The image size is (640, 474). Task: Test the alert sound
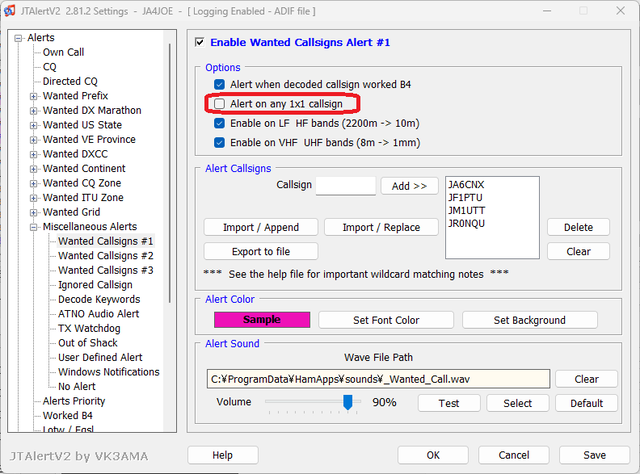(449, 403)
